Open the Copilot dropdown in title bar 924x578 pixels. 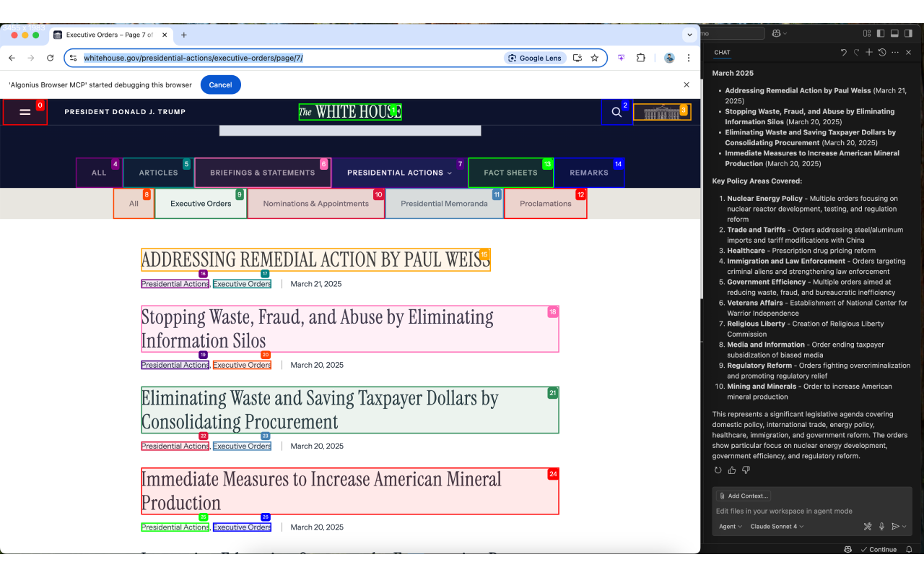coord(780,33)
